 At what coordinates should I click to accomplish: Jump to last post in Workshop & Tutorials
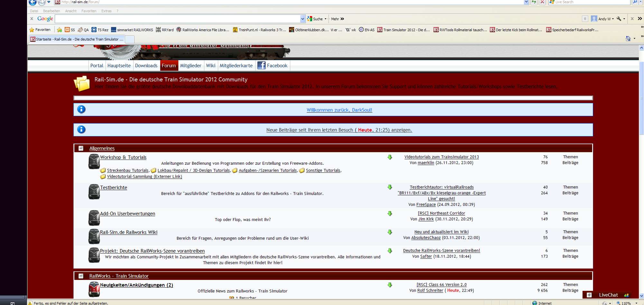click(x=390, y=157)
